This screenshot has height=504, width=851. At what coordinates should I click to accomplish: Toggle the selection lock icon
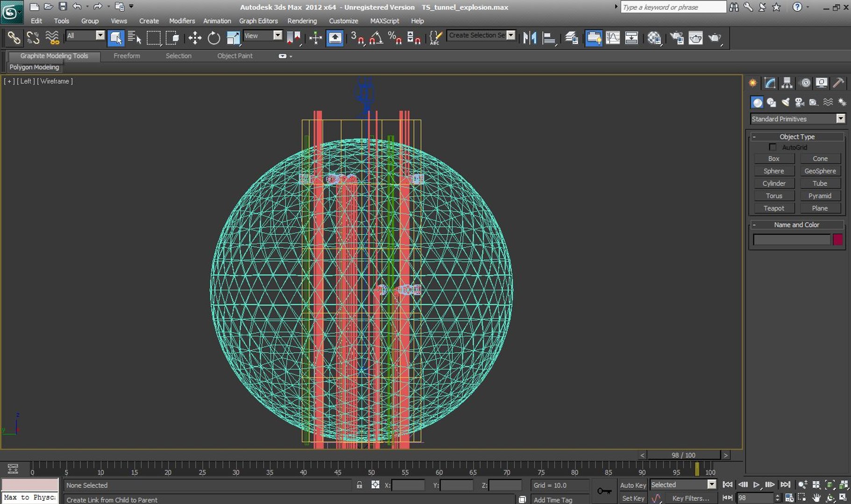359,485
